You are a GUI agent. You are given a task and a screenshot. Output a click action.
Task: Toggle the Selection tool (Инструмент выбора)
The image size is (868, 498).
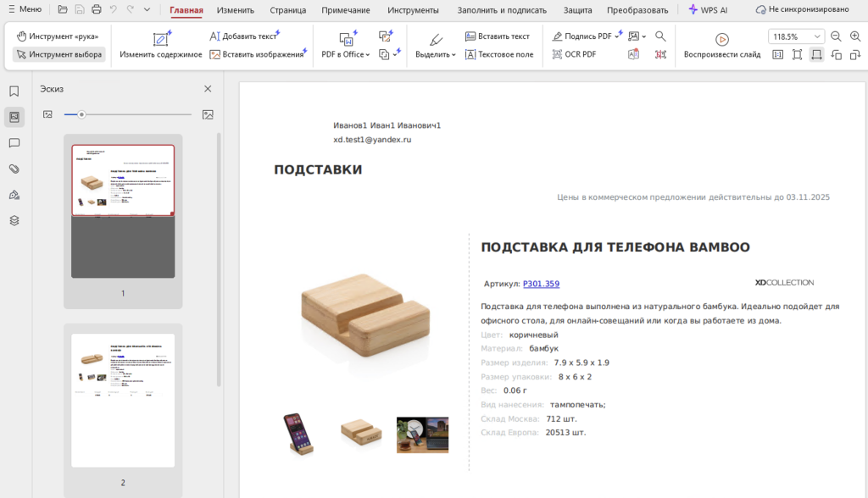coord(58,54)
